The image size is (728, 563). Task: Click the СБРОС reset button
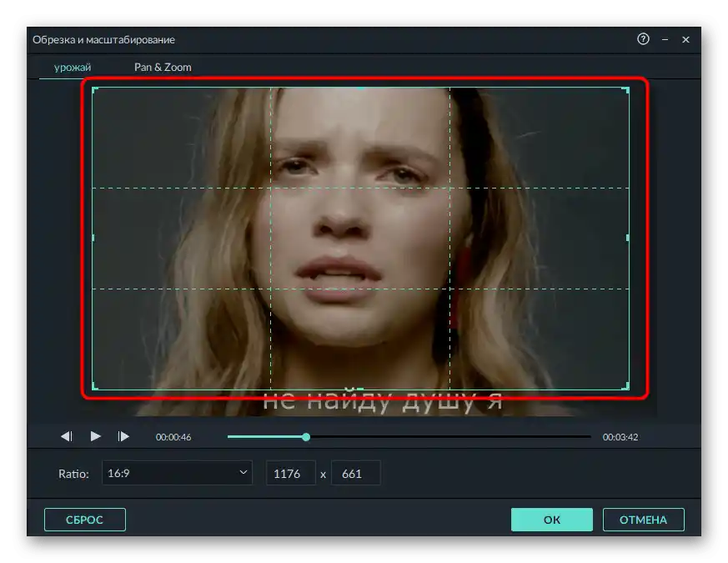(84, 520)
